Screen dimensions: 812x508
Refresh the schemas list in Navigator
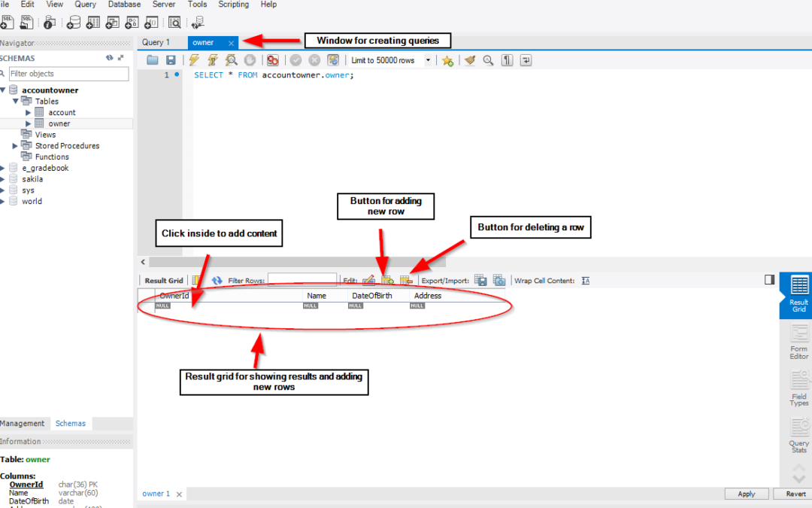110,58
